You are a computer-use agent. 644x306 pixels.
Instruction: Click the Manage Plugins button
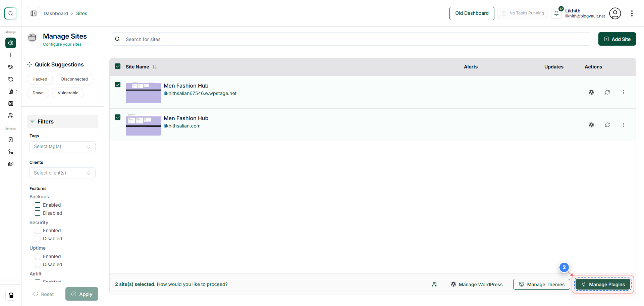coord(603,284)
